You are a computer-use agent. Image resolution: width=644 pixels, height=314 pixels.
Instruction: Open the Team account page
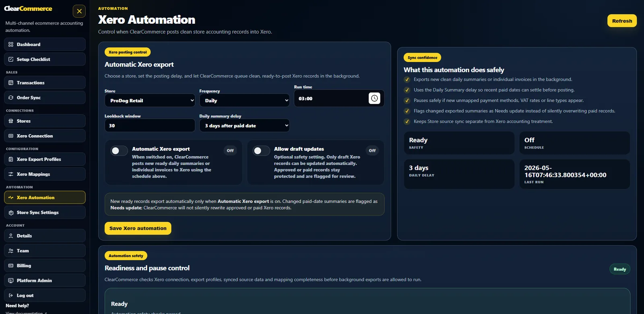(x=45, y=250)
